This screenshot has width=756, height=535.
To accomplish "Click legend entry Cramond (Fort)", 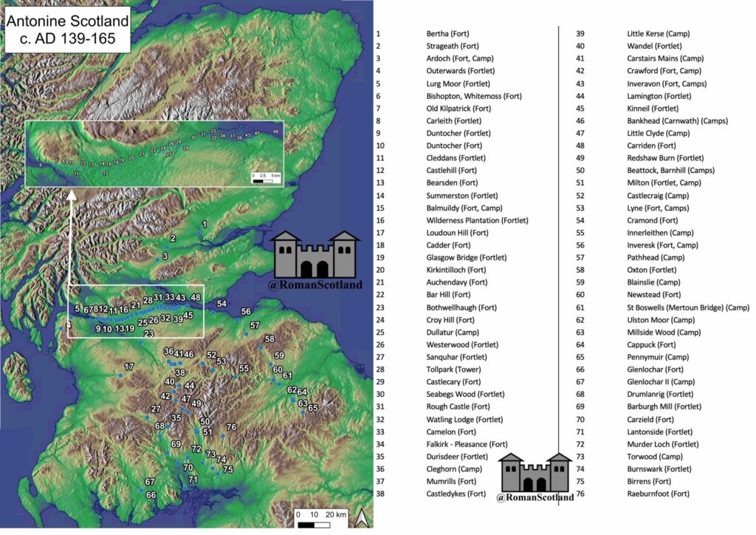I will click(653, 220).
